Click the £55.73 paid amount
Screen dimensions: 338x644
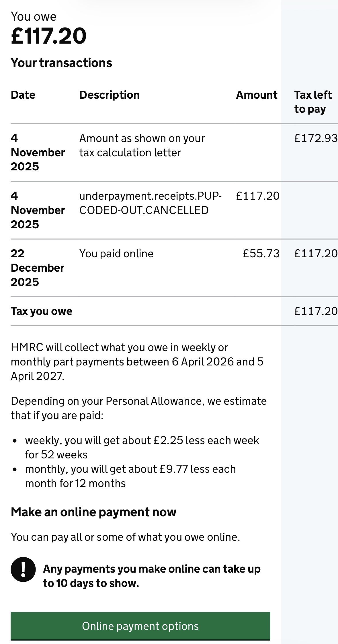pyautogui.click(x=261, y=254)
